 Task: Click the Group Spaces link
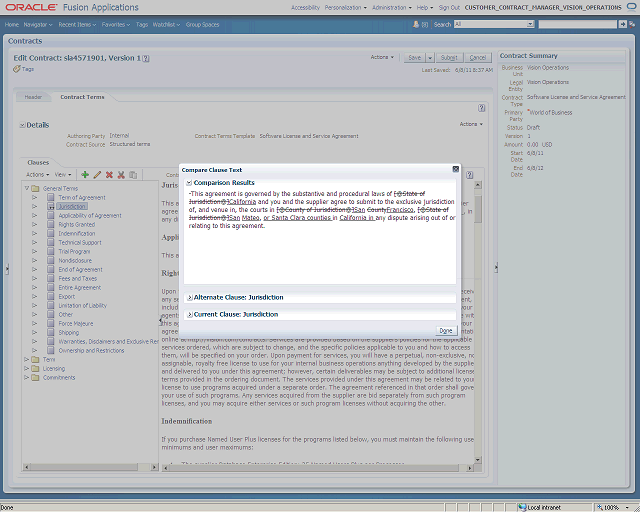tap(202, 24)
